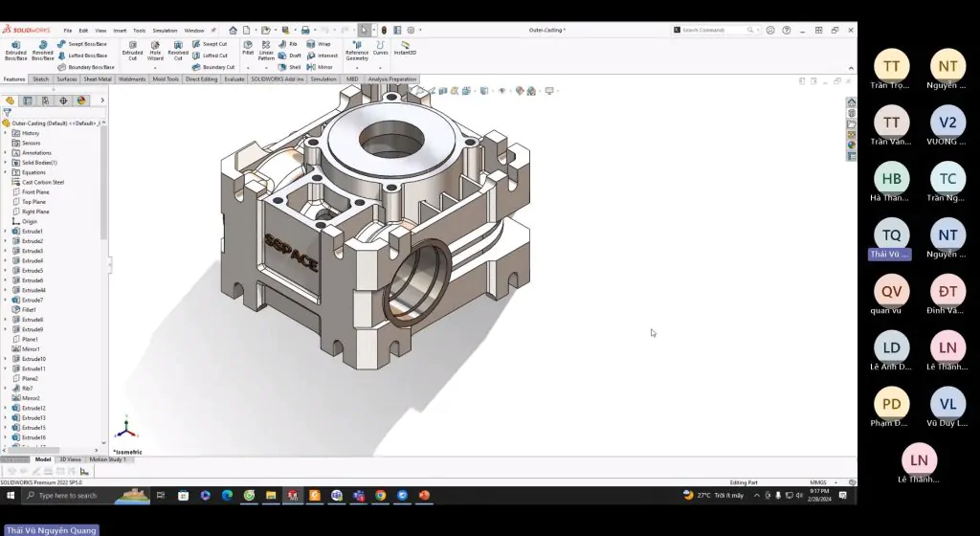Image resolution: width=980 pixels, height=536 pixels.
Task: Pin the SolidWorks menu bar
Action: pos(213,30)
